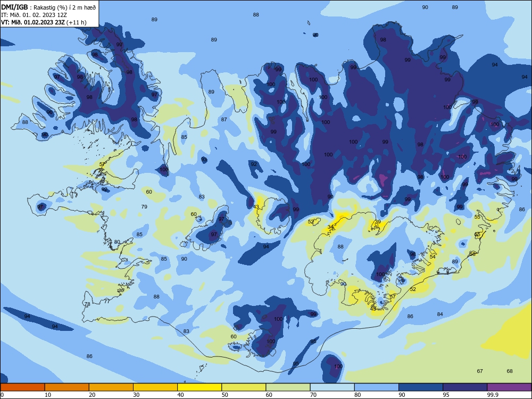Click the 30–40 legend color swatch
Image resolution: width=532 pixels, height=399 pixels.
(155, 387)
